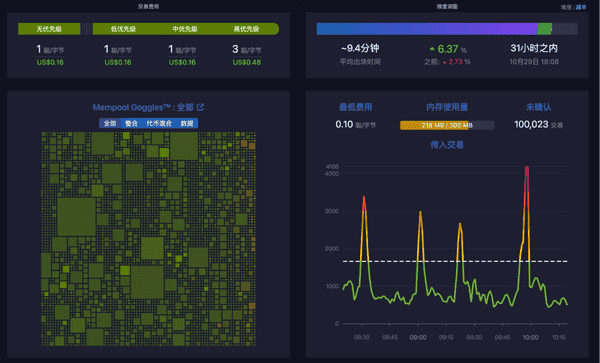This screenshot has height=363, width=600.
Task: Click the 中优先级 fee band
Action: [185, 29]
